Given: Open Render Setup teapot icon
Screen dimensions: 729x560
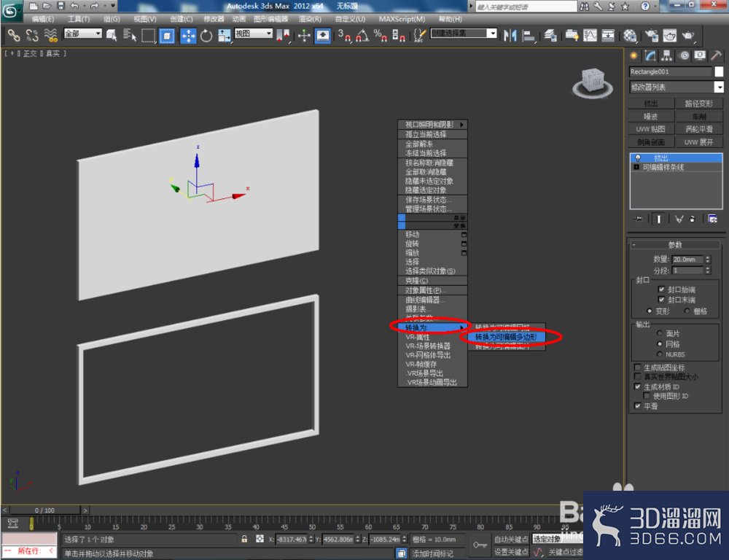Looking at the screenshot, I should coord(652,35).
